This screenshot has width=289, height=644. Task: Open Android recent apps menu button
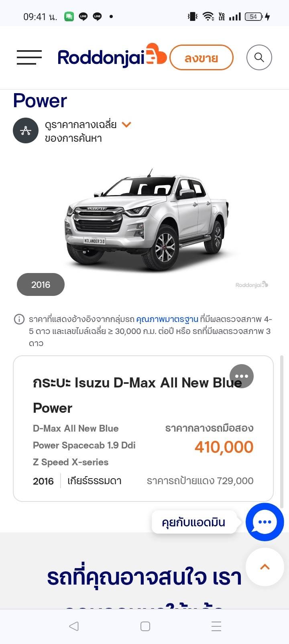[216, 626]
